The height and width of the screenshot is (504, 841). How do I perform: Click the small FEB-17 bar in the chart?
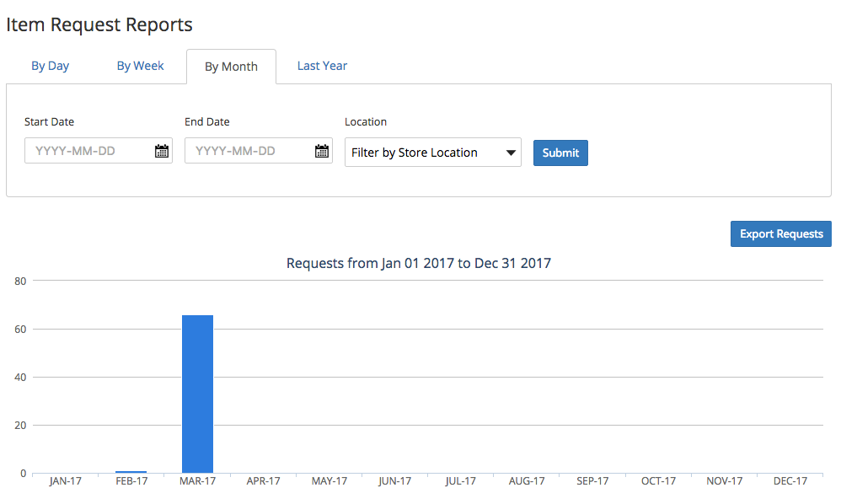(131, 470)
